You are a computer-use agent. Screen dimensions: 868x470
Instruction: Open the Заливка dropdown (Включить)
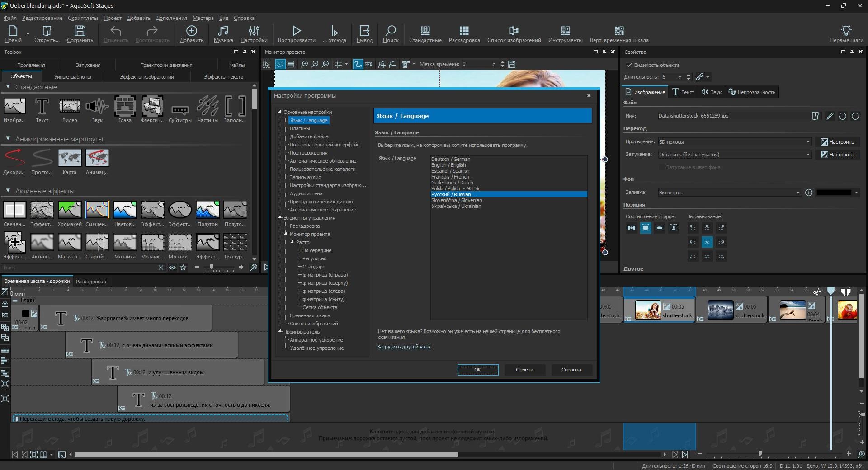pos(730,193)
